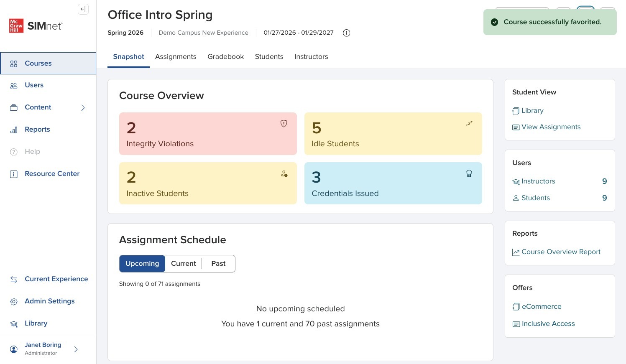
Task: Select the Upcoming schedule toggle
Action: click(142, 264)
